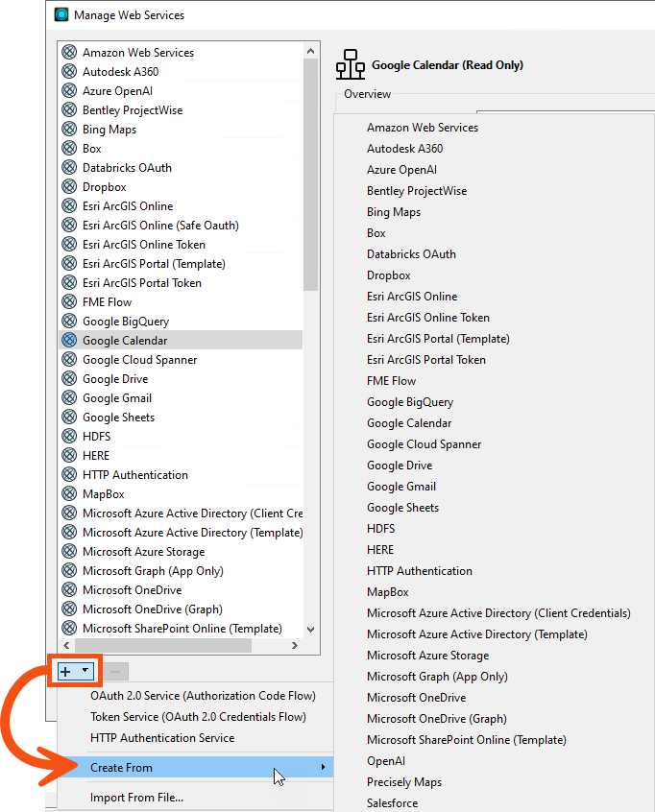
Task: Pick Bing Maps in Create From submenu
Action: (x=394, y=212)
